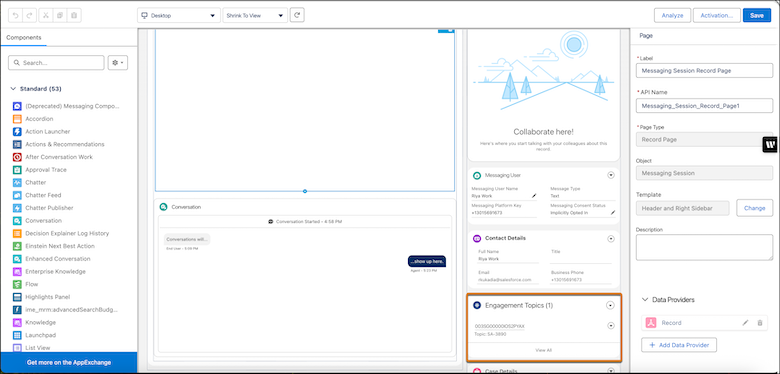Click the Collaborate here! heading

(x=543, y=132)
